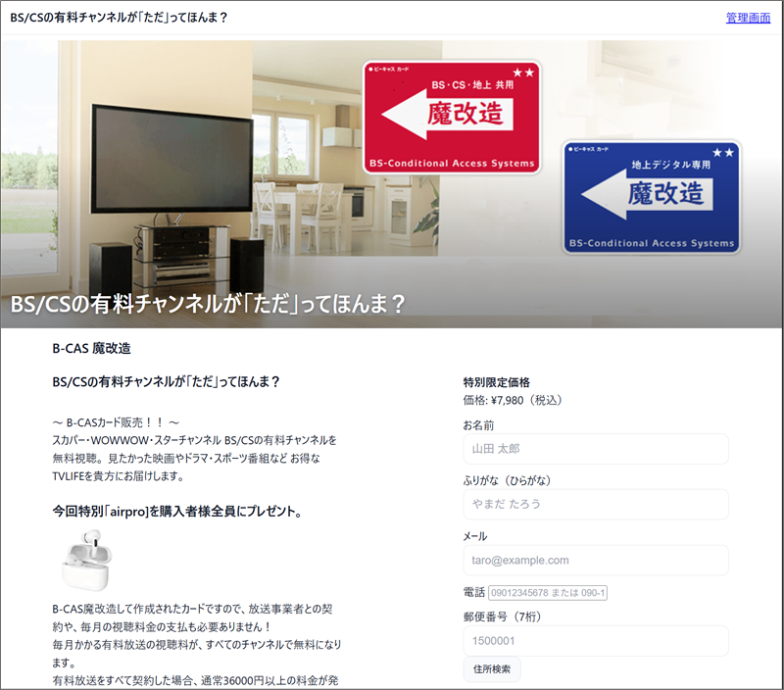Click the site title in the header bar
Viewport: 784px width, 690px height.
point(119,18)
